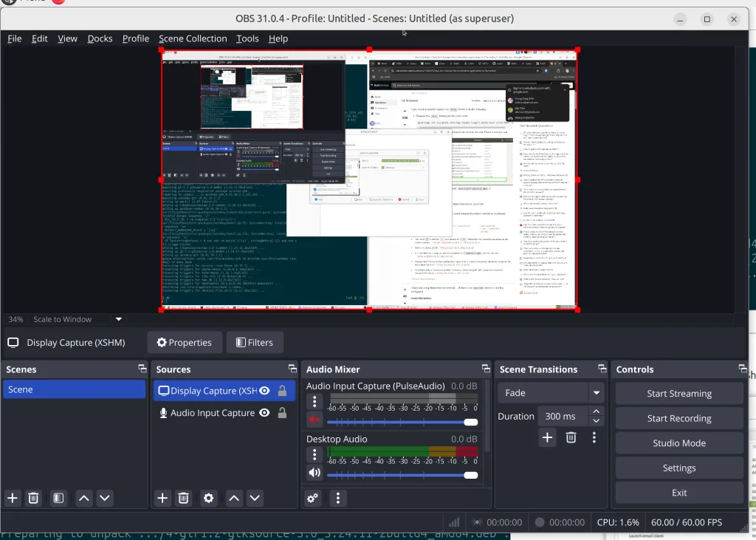Open advanced audio properties gears icon
Image resolution: width=756 pixels, height=540 pixels.
click(x=312, y=498)
